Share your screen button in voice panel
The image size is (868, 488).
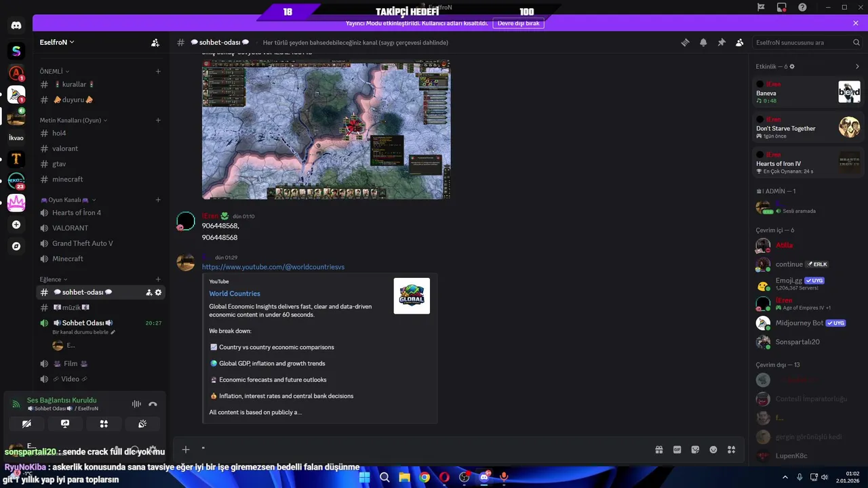point(65,424)
